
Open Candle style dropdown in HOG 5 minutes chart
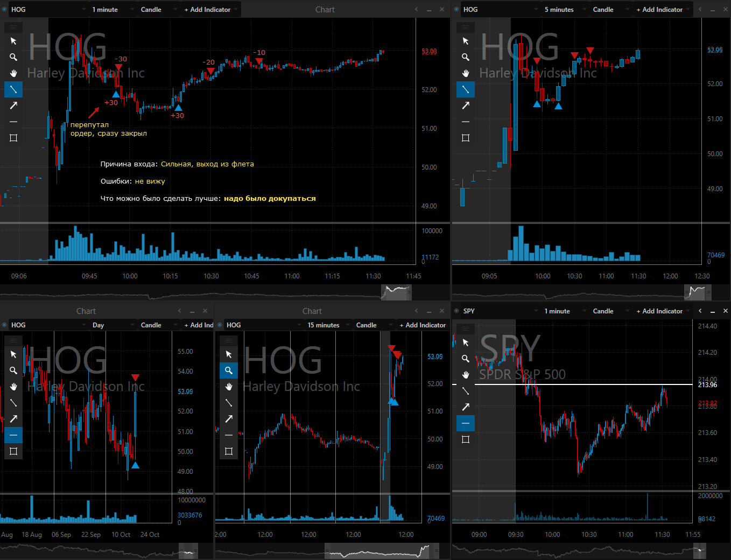coord(610,9)
